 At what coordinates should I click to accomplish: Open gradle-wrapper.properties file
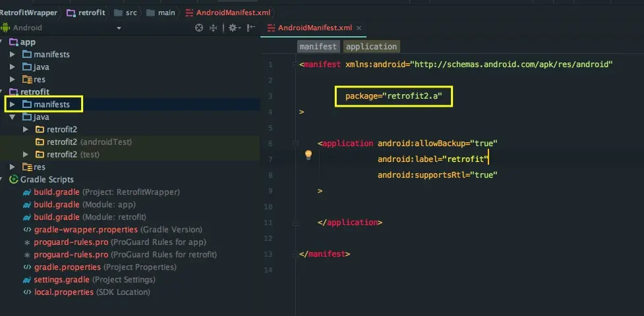click(x=118, y=229)
